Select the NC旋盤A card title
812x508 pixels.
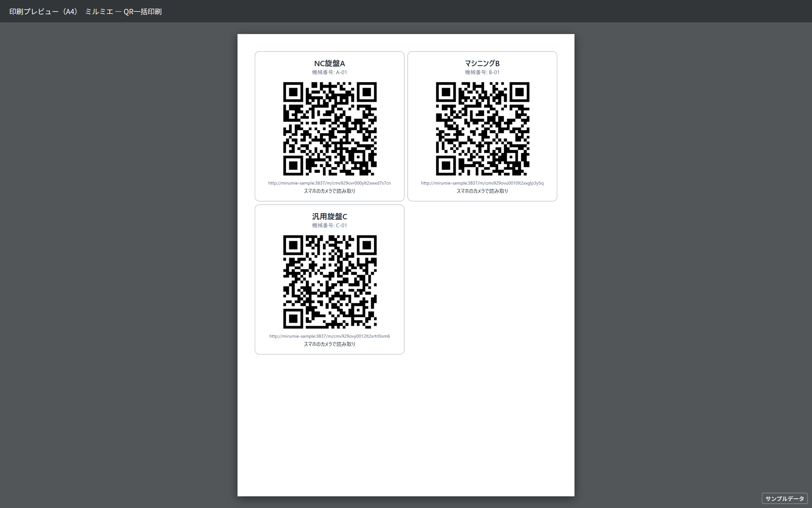click(330, 63)
